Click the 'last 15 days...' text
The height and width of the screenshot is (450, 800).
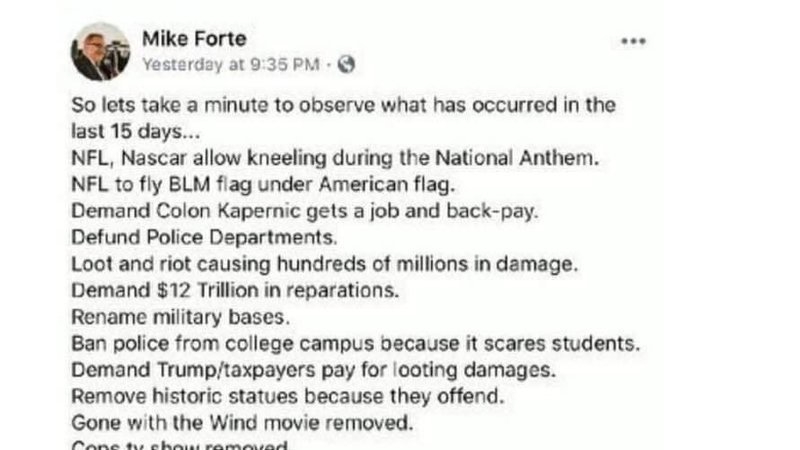pos(136,132)
